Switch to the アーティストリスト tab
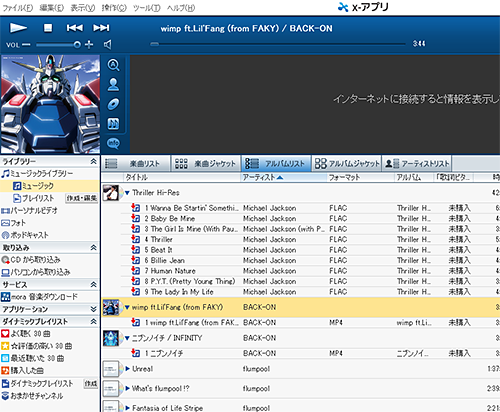The width and height of the screenshot is (500, 412). 417,164
